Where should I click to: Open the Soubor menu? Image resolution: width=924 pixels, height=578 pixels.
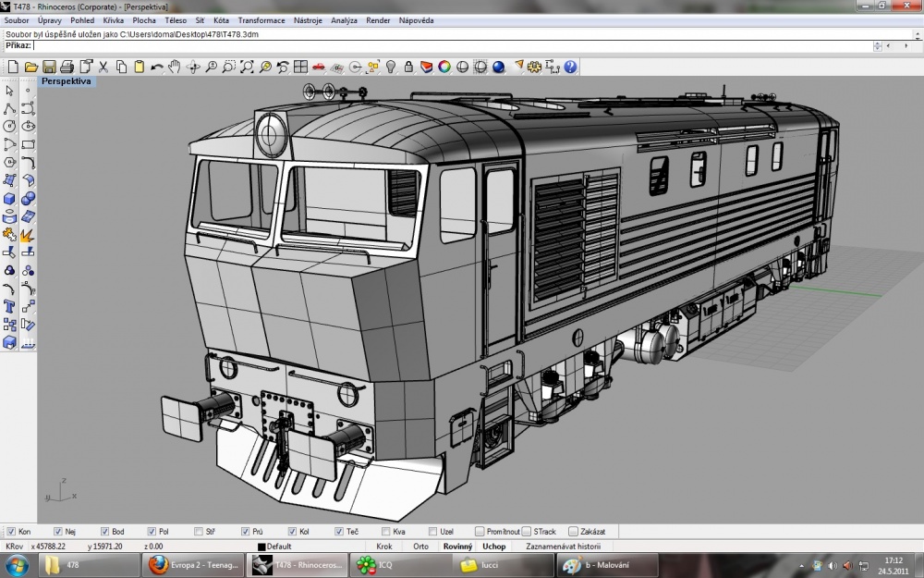17,20
